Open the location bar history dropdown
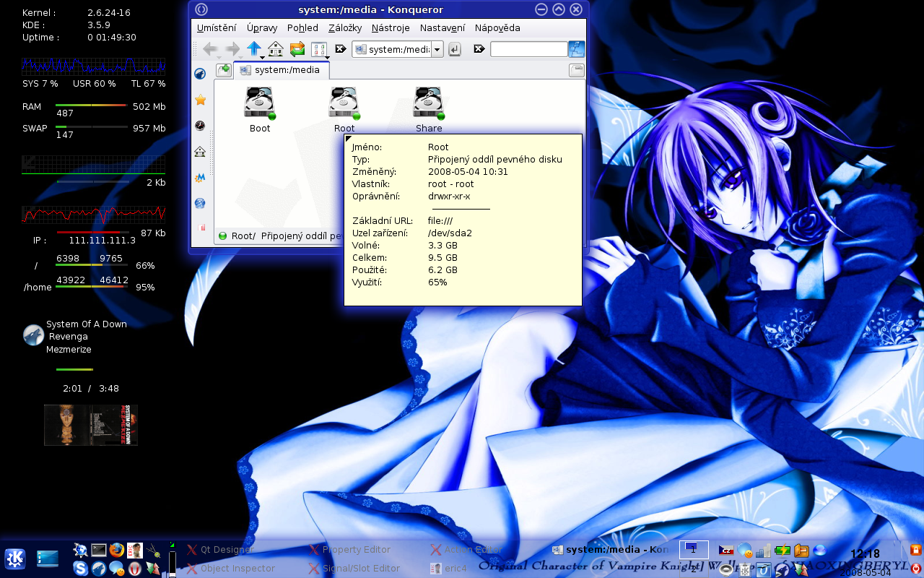Screen dimensions: 924x578 pos(437,49)
